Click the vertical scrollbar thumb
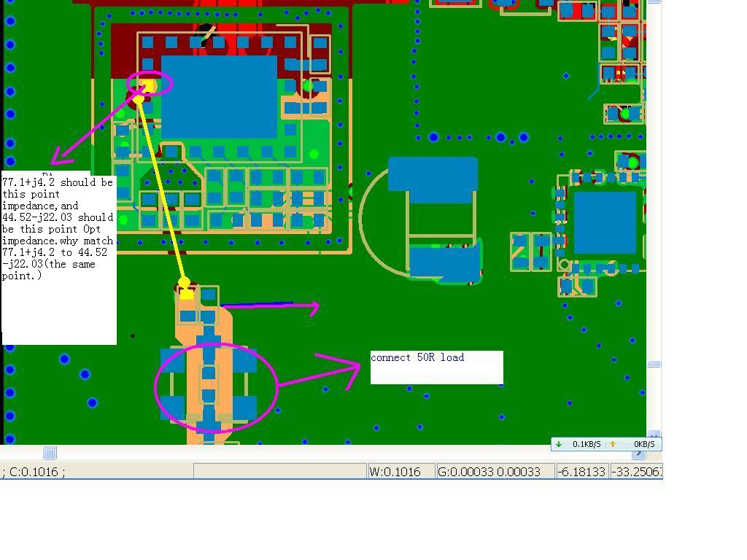 (x=654, y=364)
